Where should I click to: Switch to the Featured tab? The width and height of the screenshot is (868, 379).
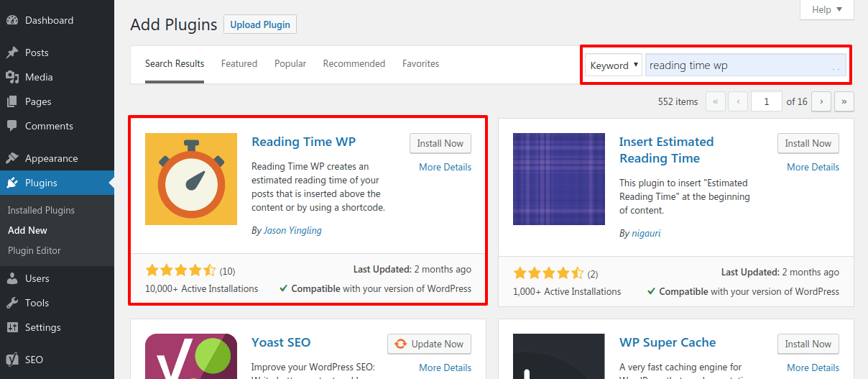coord(239,63)
